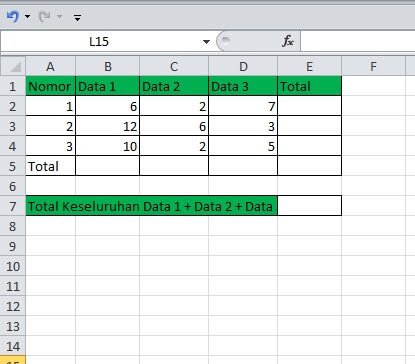The width and height of the screenshot is (415, 364).
Task: Select cell D4 containing 5
Action: [x=243, y=146]
